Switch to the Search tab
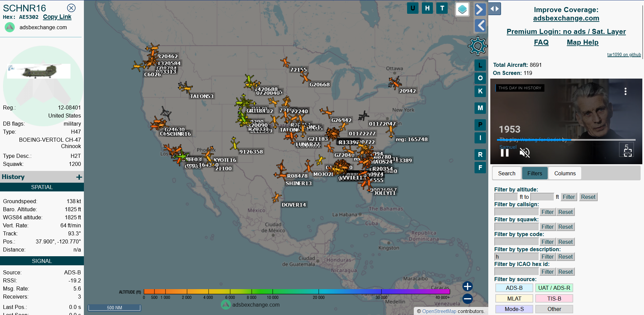Image resolution: width=644 pixels, height=315 pixels. 506,173
